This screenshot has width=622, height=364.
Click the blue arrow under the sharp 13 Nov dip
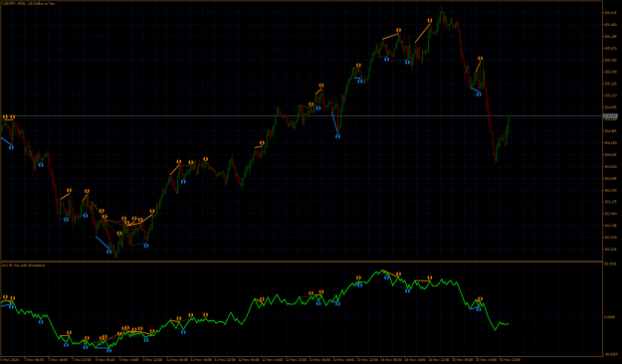click(x=337, y=136)
